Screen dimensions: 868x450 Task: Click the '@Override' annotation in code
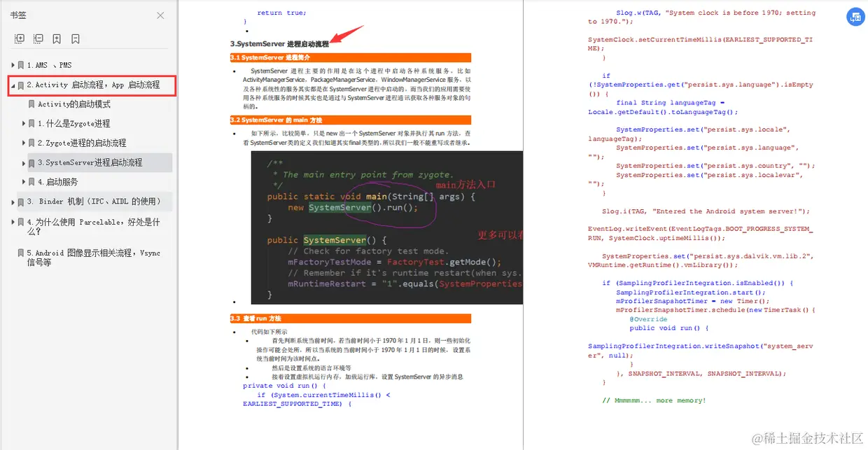pos(648,319)
